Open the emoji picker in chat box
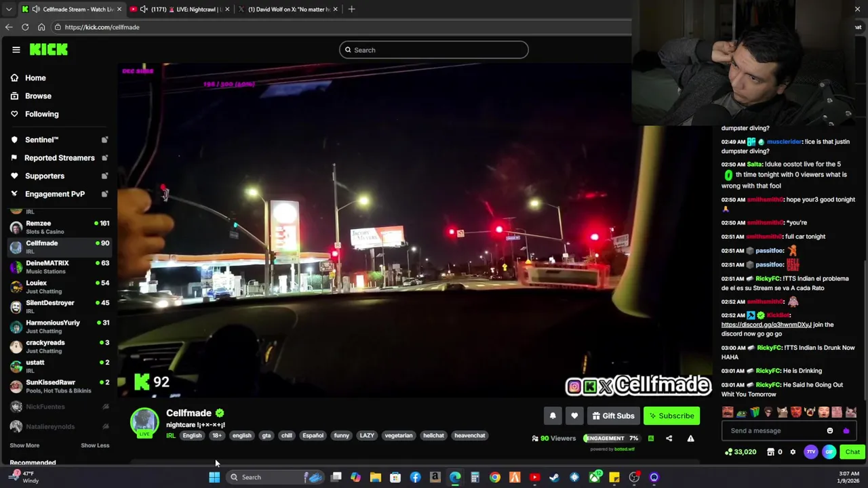 tap(829, 430)
